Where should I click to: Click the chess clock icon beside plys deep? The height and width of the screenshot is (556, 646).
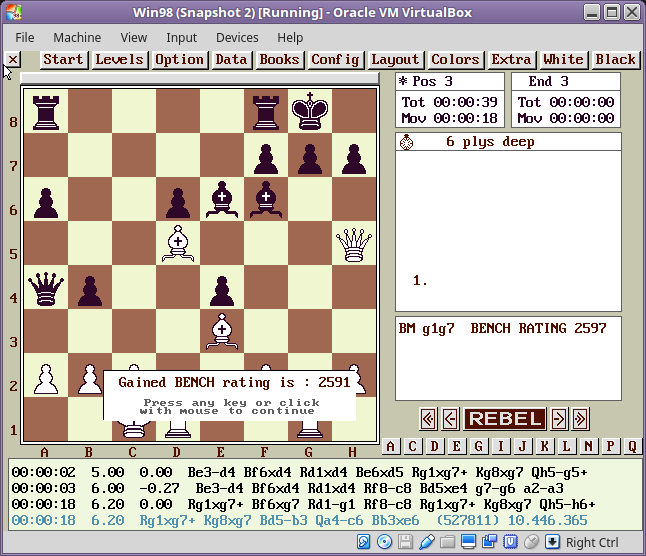click(407, 142)
